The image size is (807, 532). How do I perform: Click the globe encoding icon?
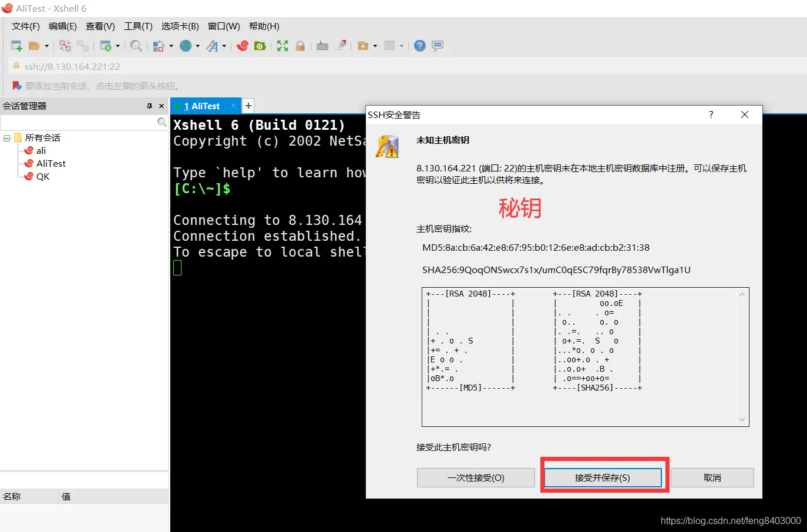click(x=186, y=46)
